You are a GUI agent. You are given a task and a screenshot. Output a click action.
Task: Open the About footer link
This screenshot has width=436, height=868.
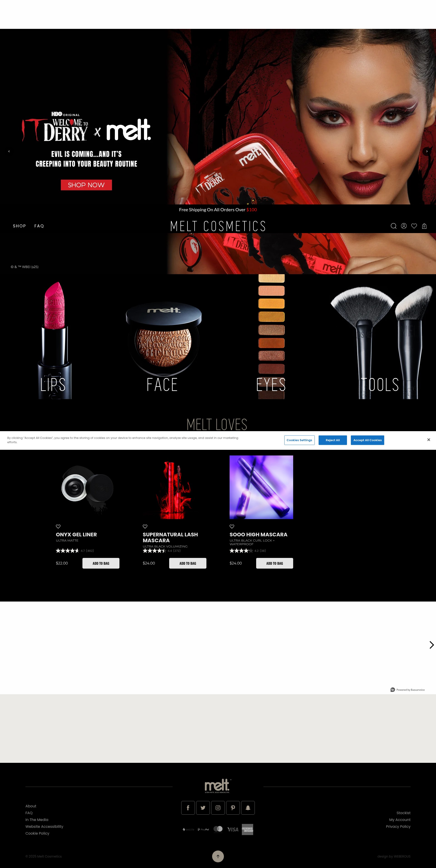coord(31,806)
